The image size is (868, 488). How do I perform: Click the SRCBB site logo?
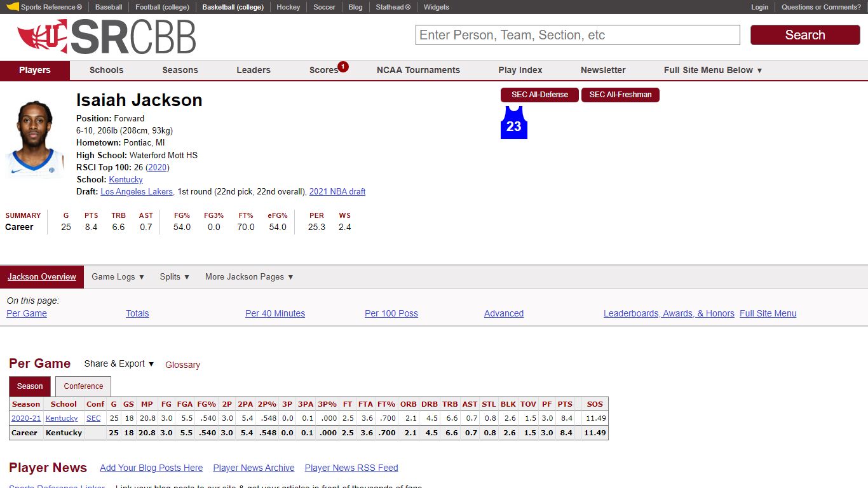tap(106, 36)
